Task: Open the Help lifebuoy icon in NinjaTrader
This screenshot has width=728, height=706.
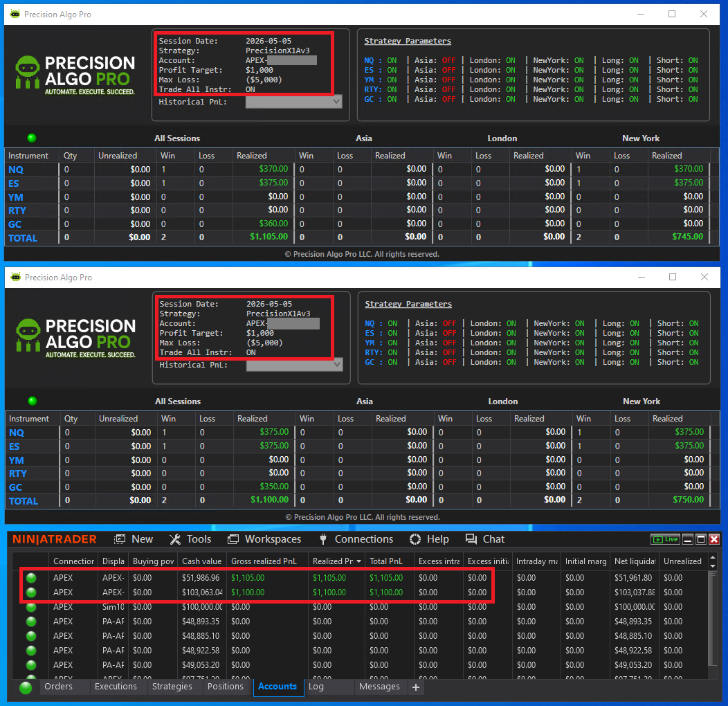Action: coord(415,538)
